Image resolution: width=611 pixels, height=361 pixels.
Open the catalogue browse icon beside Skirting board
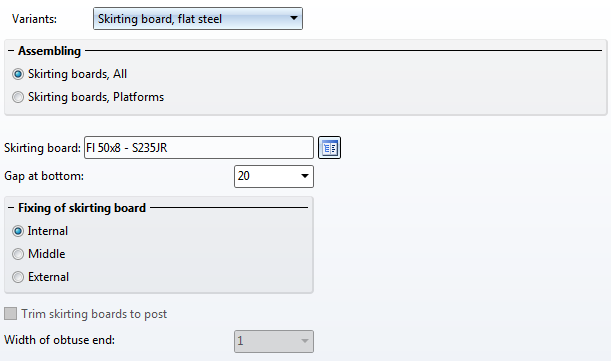pos(329,148)
